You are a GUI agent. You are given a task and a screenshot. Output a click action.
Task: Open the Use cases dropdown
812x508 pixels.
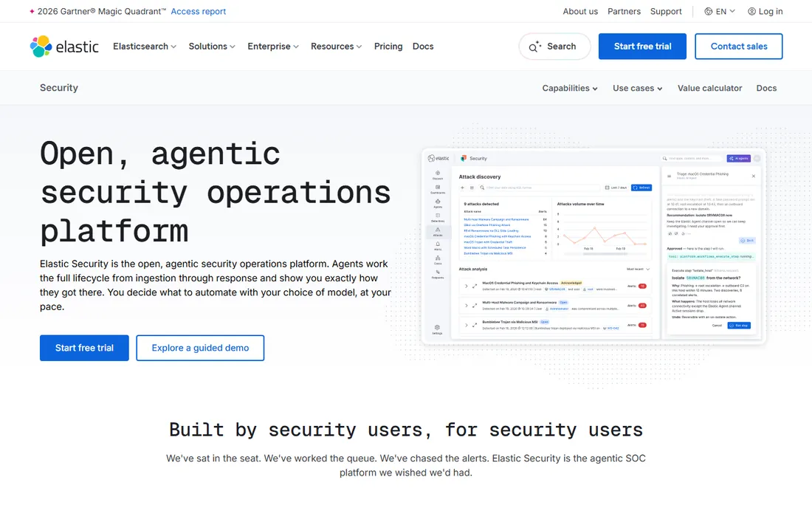[638, 88]
